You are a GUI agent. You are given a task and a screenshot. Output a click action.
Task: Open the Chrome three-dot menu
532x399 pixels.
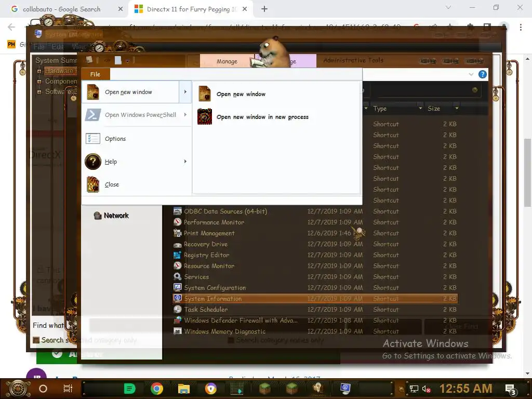pos(521,27)
